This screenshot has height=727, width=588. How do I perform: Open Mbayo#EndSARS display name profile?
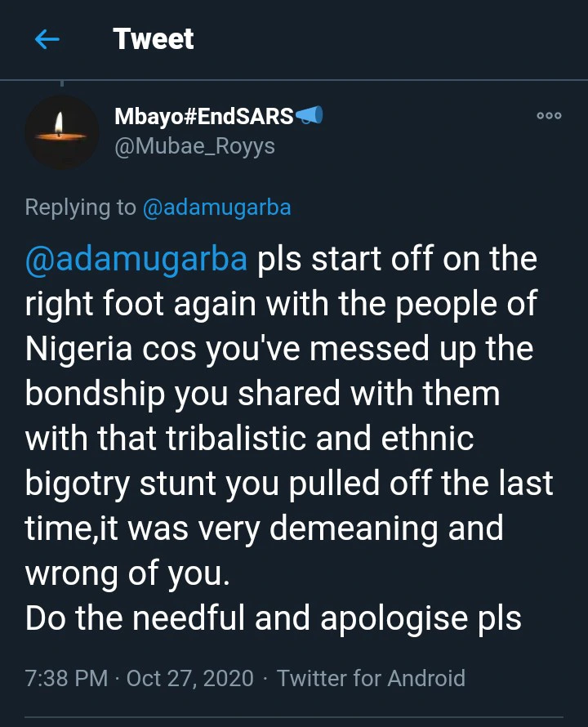(x=204, y=117)
